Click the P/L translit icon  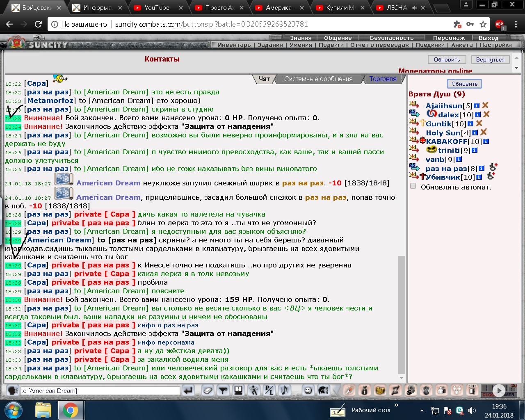(x=269, y=390)
